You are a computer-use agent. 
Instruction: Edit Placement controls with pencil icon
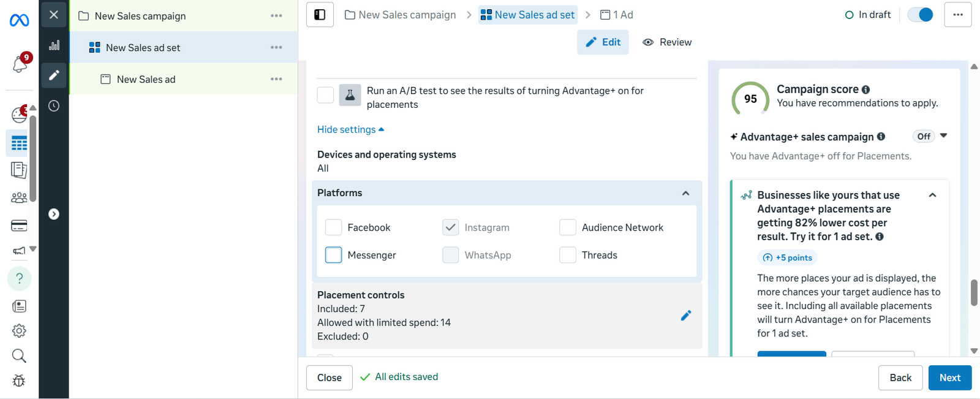pyautogui.click(x=685, y=316)
